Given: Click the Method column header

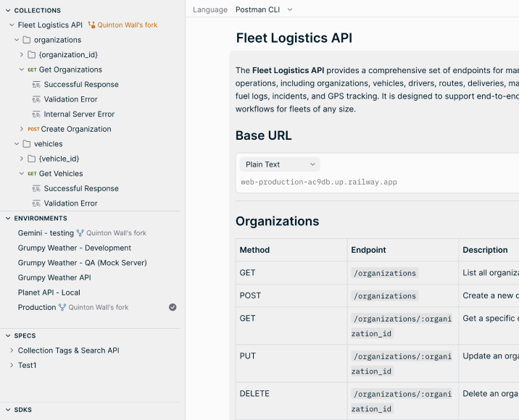Looking at the screenshot, I should [x=254, y=250].
